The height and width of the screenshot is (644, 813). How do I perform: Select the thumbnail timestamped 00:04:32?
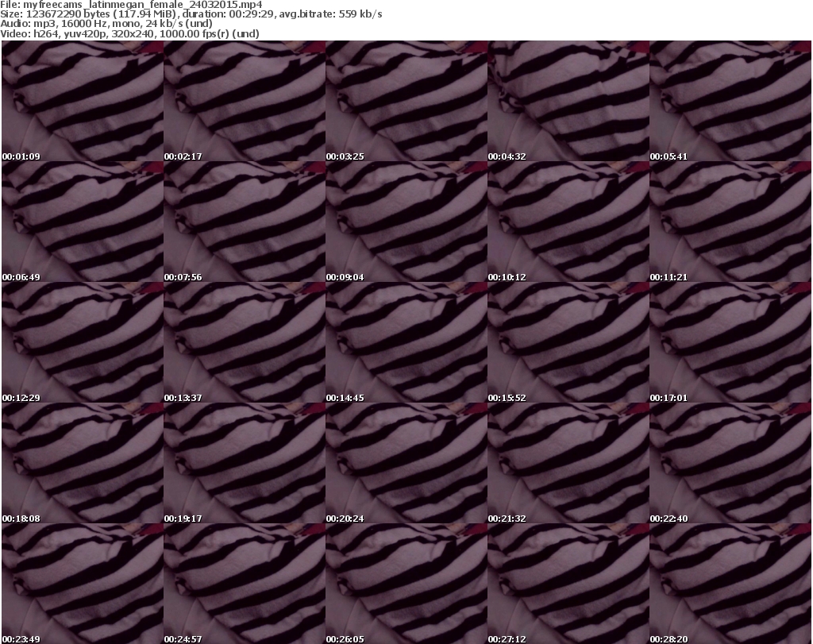[x=568, y=101]
